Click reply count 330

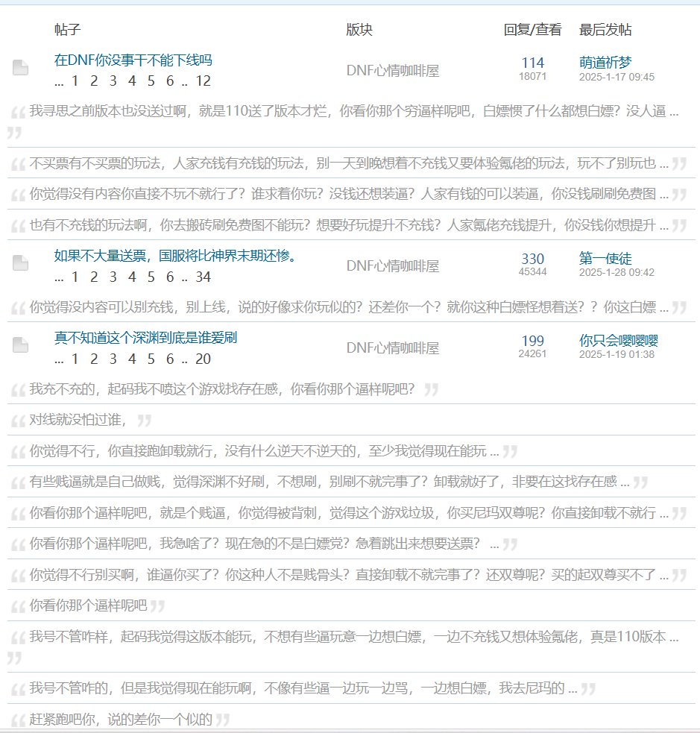pyautogui.click(x=533, y=259)
